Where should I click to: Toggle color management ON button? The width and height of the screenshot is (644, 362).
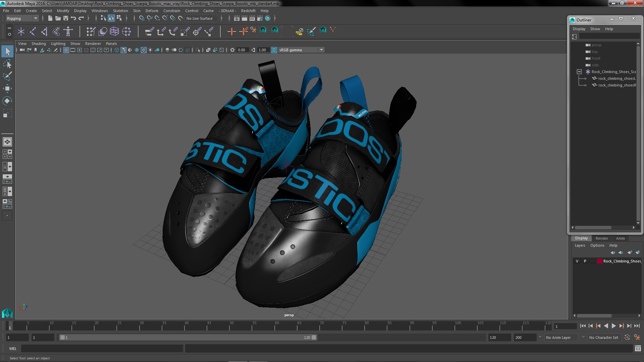[274, 50]
